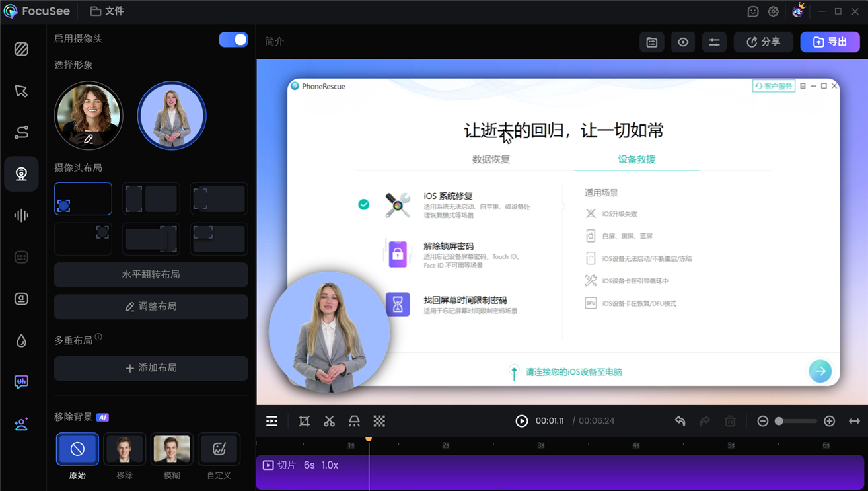Toggle the 启用摄像头 switch off

(233, 40)
